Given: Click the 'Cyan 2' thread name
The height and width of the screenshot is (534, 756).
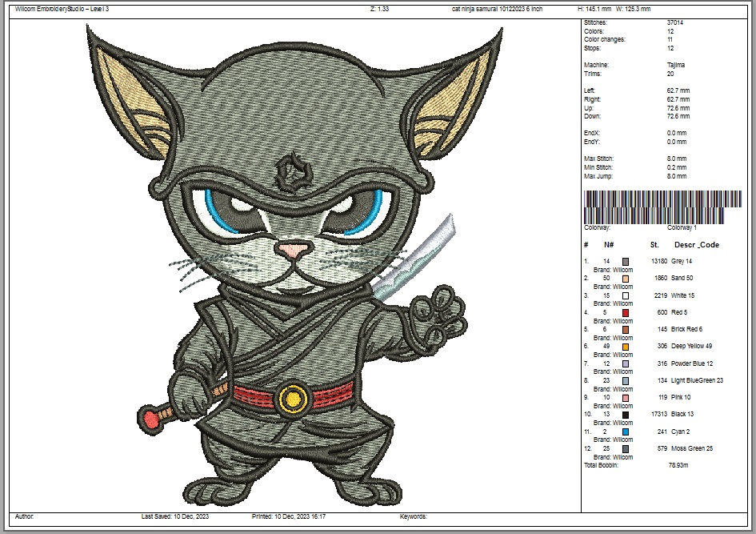Looking at the screenshot, I should 680,432.
